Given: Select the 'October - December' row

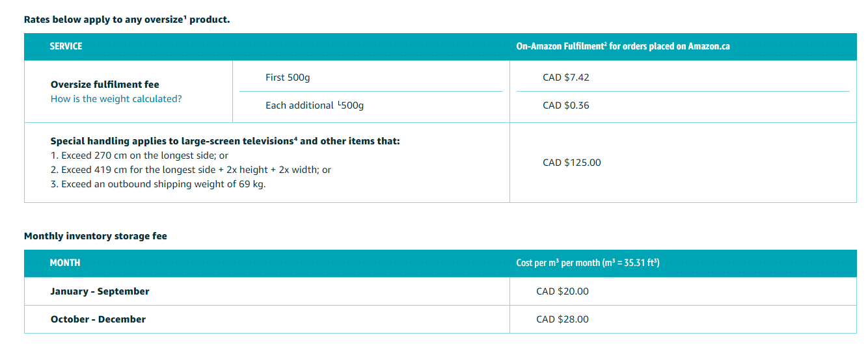Looking at the screenshot, I should click(x=440, y=319).
